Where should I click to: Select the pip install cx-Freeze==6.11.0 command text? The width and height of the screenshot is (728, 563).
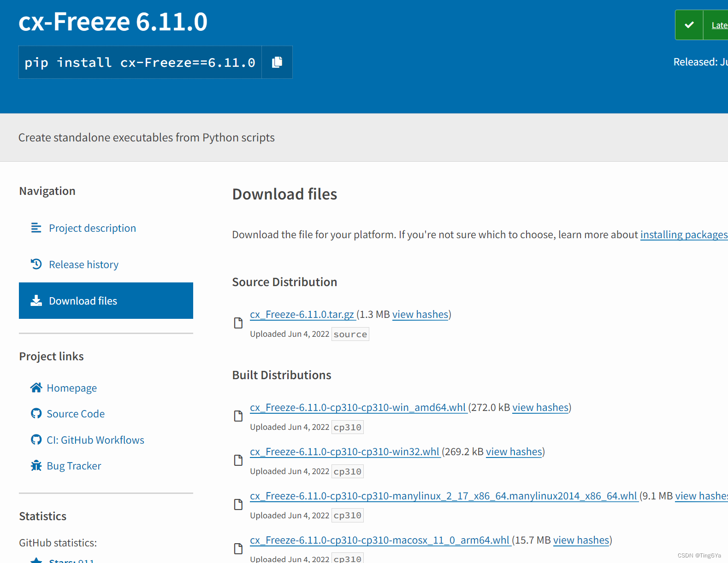click(140, 62)
